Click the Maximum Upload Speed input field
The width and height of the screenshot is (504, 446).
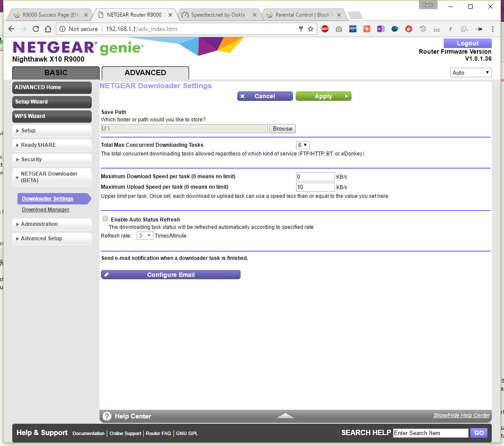[315, 187]
